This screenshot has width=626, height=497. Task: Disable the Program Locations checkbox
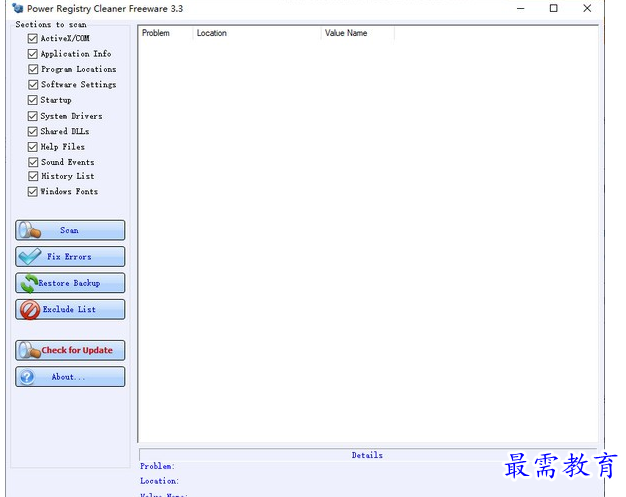pyautogui.click(x=33, y=69)
